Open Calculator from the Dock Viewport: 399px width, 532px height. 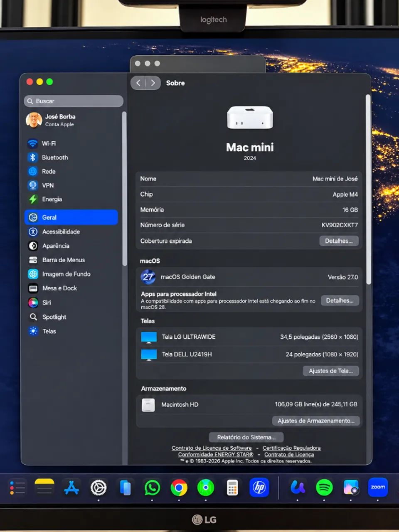232,488
